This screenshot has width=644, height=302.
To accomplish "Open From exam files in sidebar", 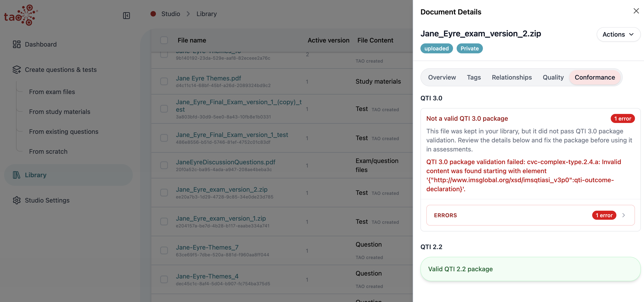I will (52, 92).
